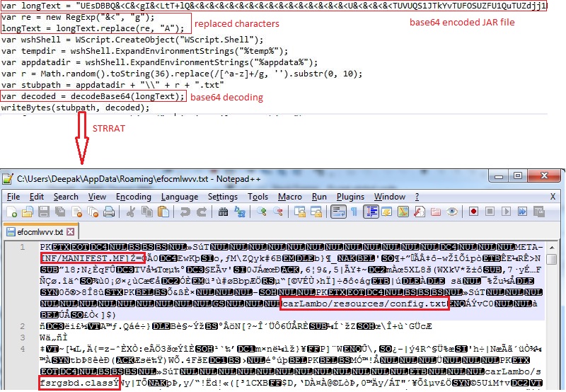Click Run macro multiple times icon
Screen dimensions: 566x392
[522, 212]
